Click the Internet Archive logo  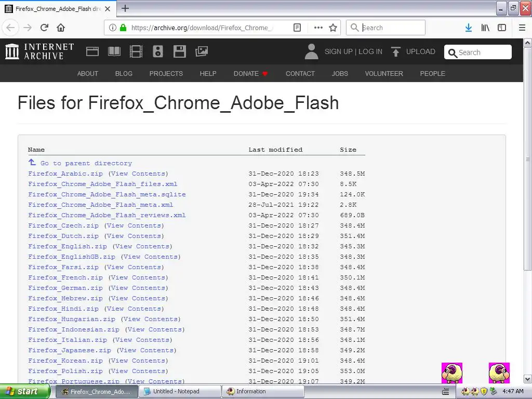39,51
